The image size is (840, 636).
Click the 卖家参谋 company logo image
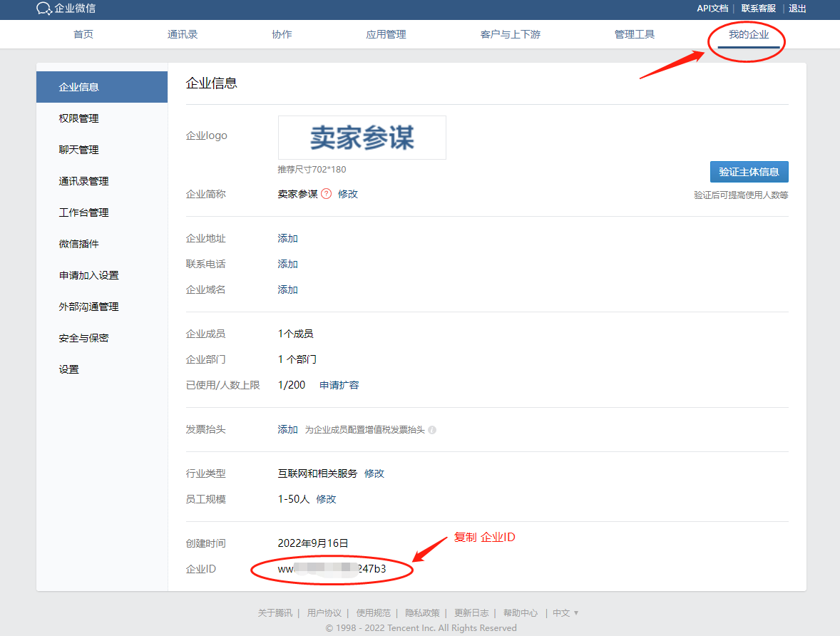(362, 137)
